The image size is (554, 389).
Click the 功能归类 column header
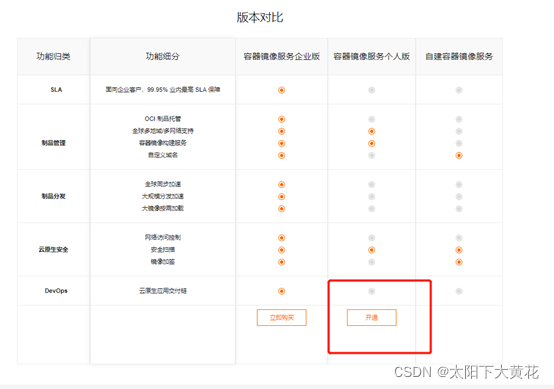pyautogui.click(x=53, y=56)
